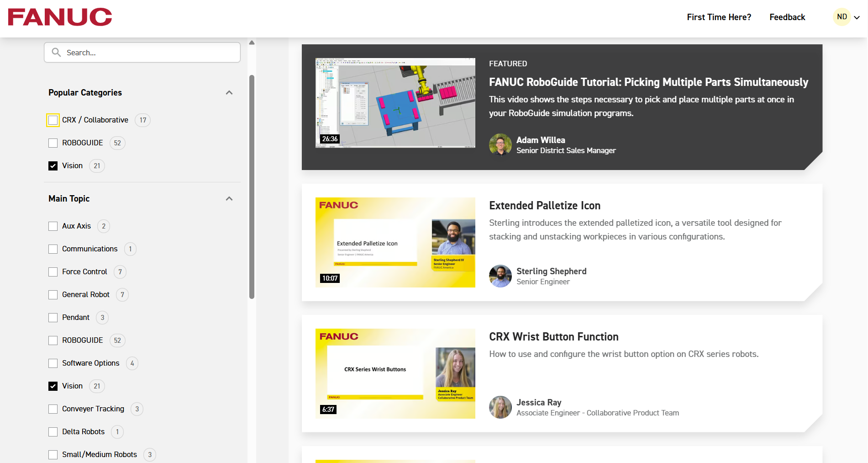The image size is (868, 463).
Task: Click the ND user avatar
Action: pos(842,17)
